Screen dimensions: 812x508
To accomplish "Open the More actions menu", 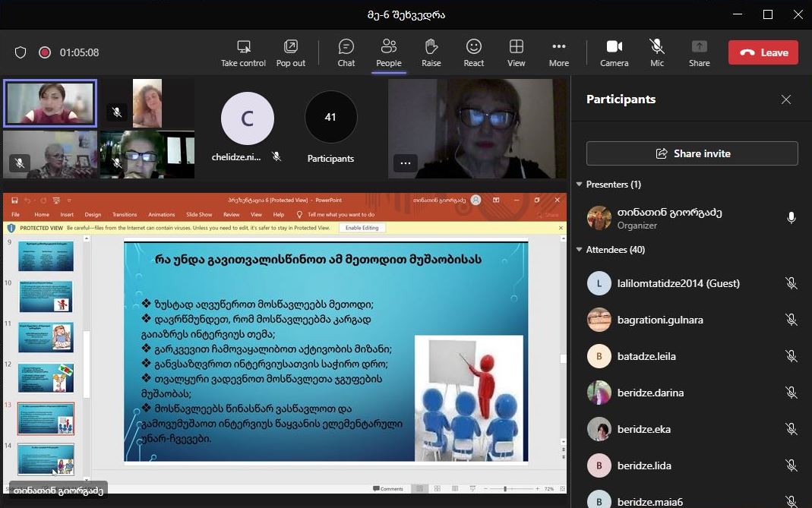I will [x=559, y=53].
